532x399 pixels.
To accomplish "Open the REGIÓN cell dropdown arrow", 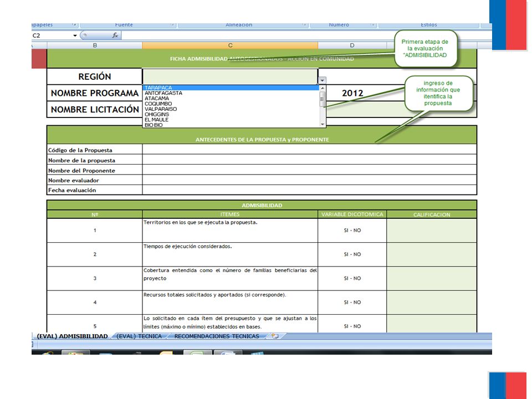I will pos(322,80).
